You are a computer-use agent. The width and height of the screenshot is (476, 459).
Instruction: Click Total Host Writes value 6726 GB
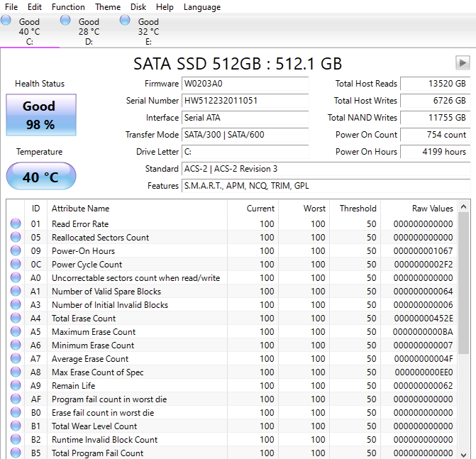click(435, 101)
